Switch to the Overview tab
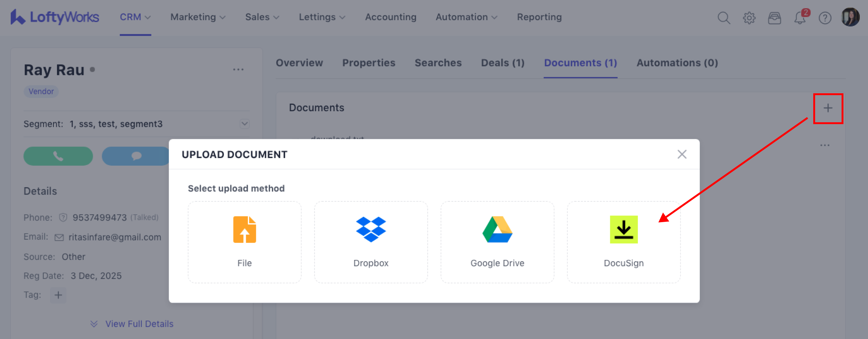The width and height of the screenshot is (868, 339). [x=299, y=63]
